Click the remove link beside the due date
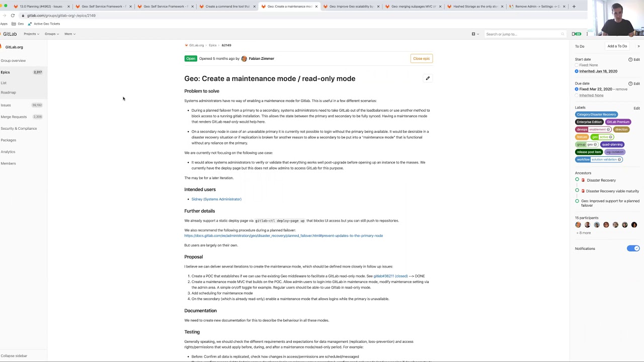Viewport: 644px width, 362px height. (622, 89)
